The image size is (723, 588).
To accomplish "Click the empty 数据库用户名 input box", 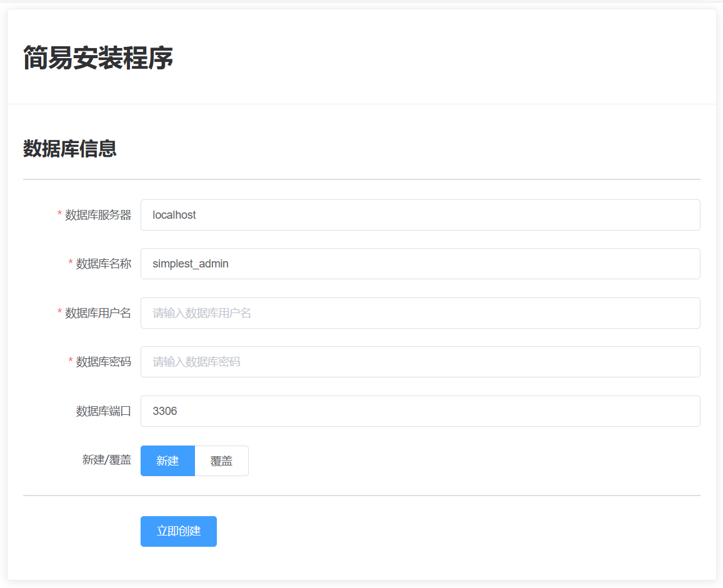I will click(x=420, y=313).
